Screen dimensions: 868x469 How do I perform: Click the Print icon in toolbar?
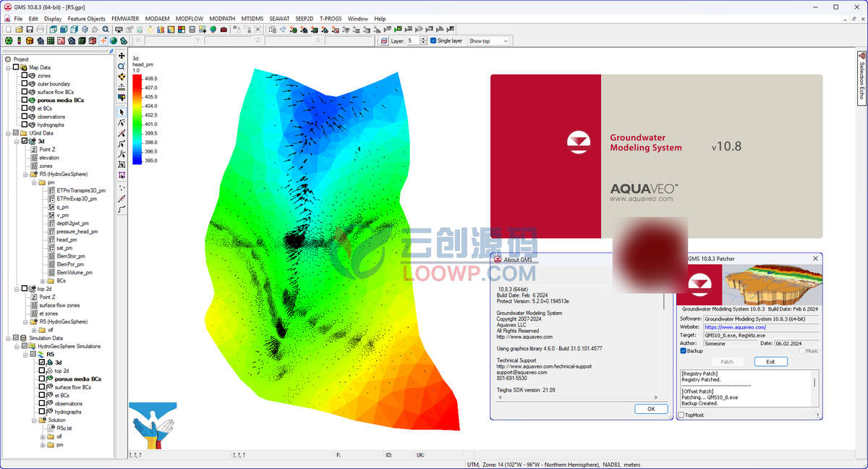point(40,30)
